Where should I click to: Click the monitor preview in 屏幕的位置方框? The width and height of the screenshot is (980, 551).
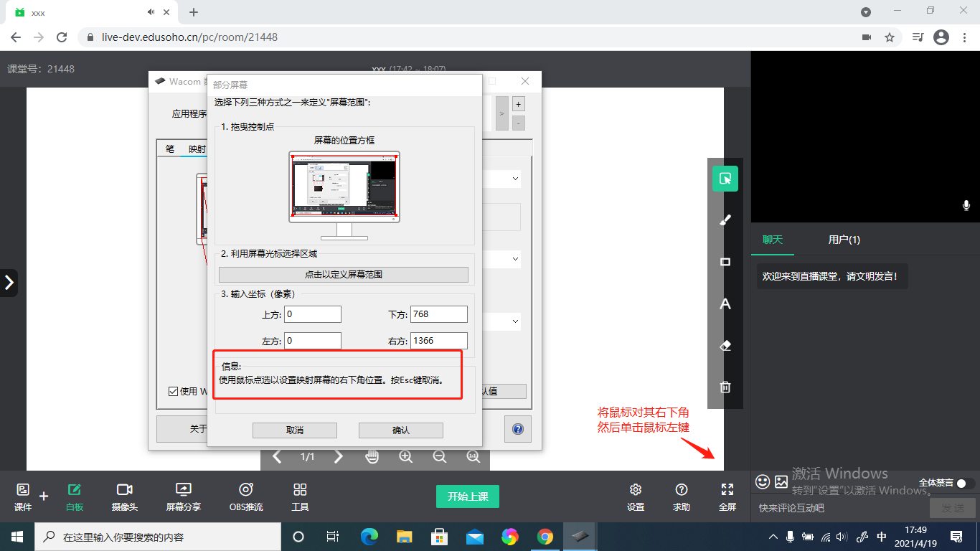[x=344, y=186]
